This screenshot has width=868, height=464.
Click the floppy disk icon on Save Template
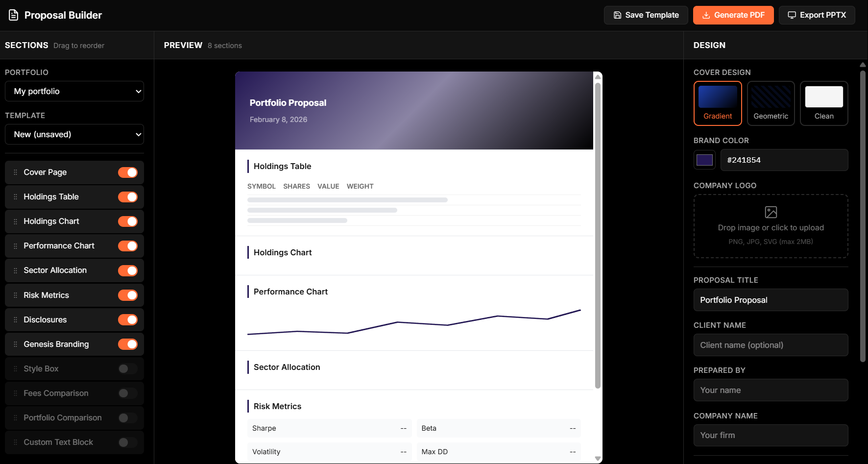pos(617,15)
